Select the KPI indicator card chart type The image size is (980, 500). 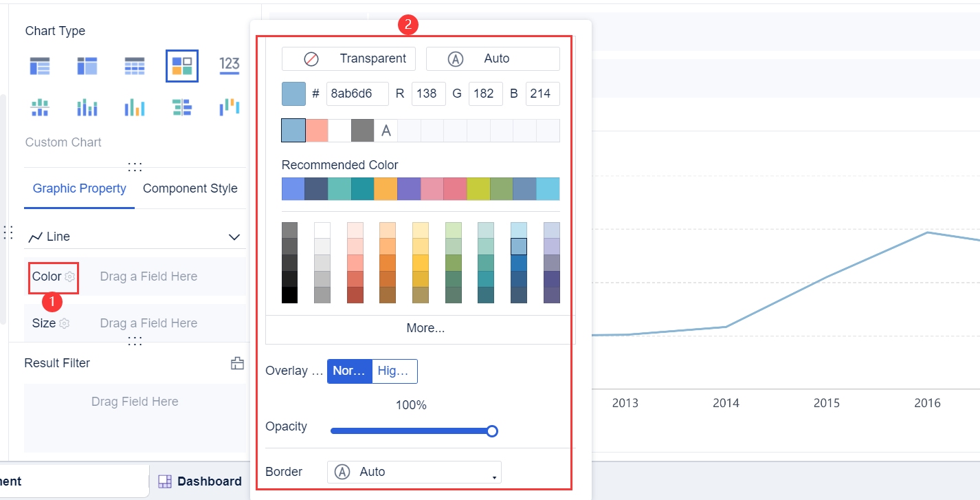click(229, 66)
